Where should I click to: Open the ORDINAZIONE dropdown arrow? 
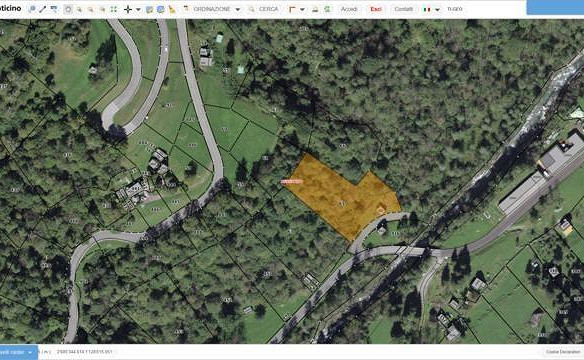(238, 10)
